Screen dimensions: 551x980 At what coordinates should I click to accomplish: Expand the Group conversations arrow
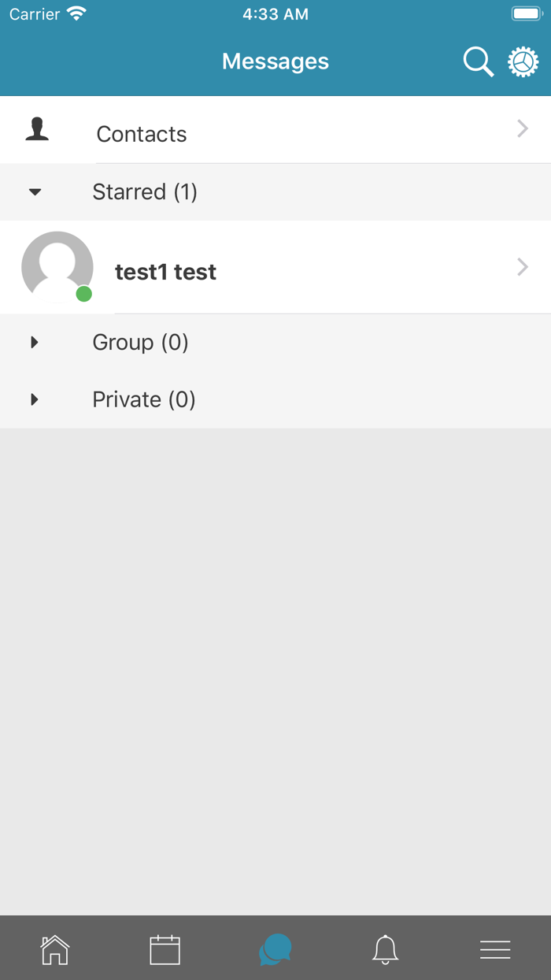[x=34, y=342]
